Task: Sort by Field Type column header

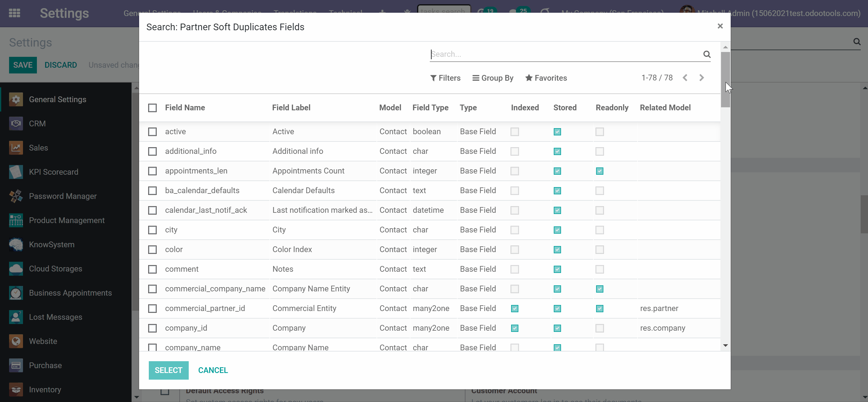Action: (x=430, y=107)
